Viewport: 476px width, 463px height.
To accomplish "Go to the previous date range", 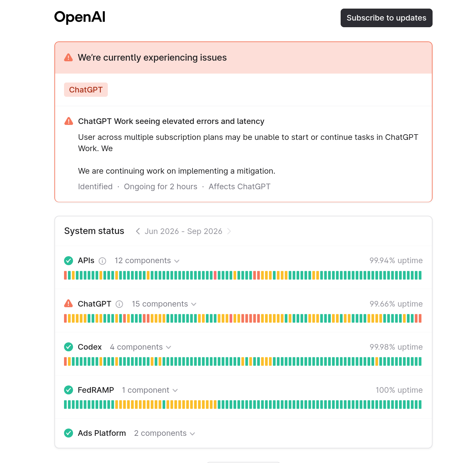I will tap(138, 231).
